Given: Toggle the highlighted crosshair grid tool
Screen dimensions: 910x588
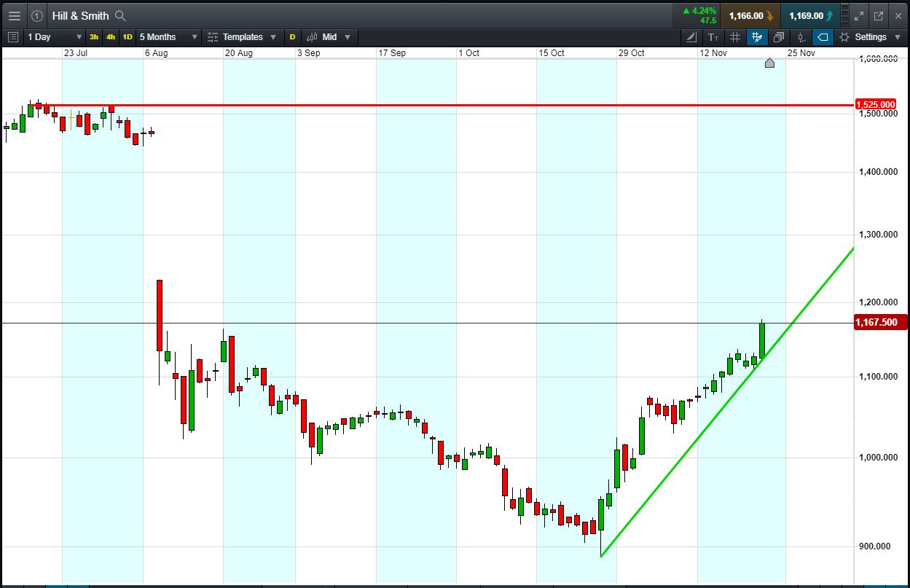Looking at the screenshot, I should pyautogui.click(x=757, y=36).
